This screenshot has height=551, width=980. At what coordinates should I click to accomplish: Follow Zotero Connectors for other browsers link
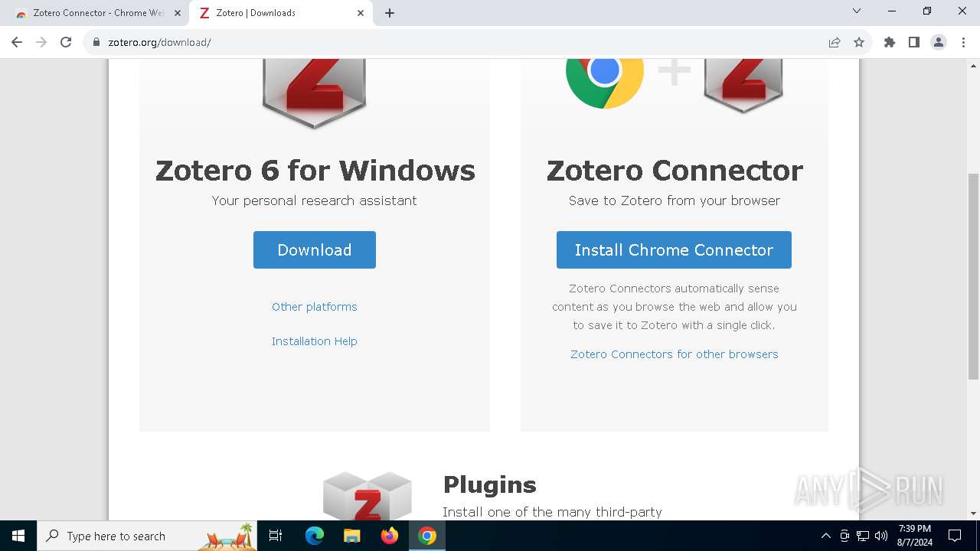[x=675, y=354]
